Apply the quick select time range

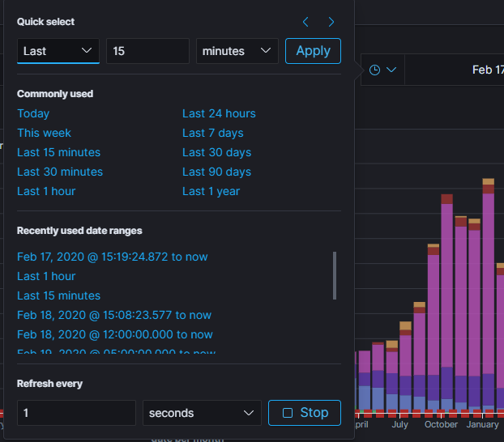[x=313, y=51]
